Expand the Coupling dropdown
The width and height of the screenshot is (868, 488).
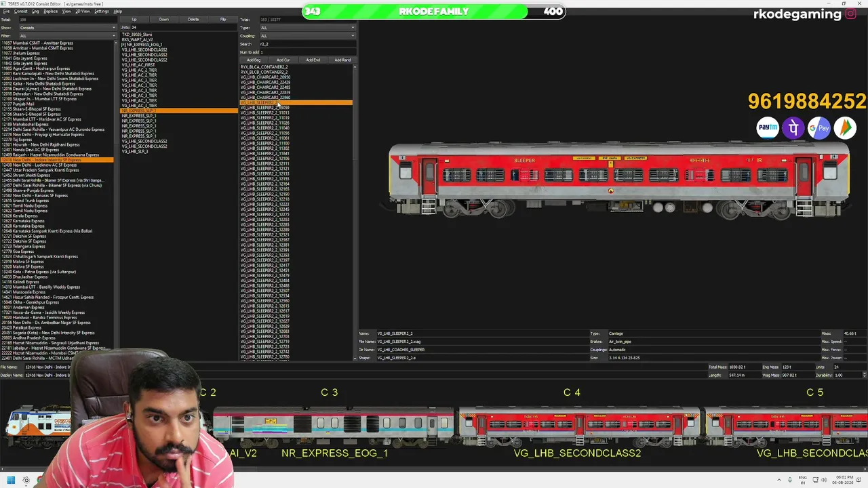tap(307, 36)
